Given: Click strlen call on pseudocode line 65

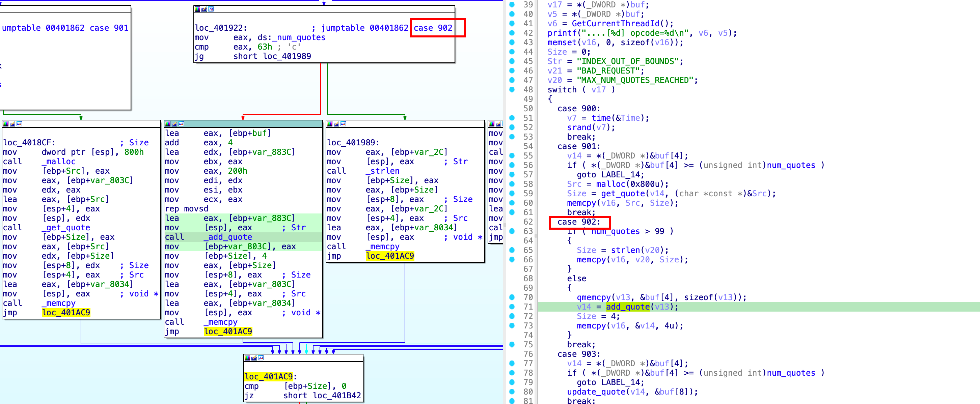Looking at the screenshot, I should click(x=625, y=250).
